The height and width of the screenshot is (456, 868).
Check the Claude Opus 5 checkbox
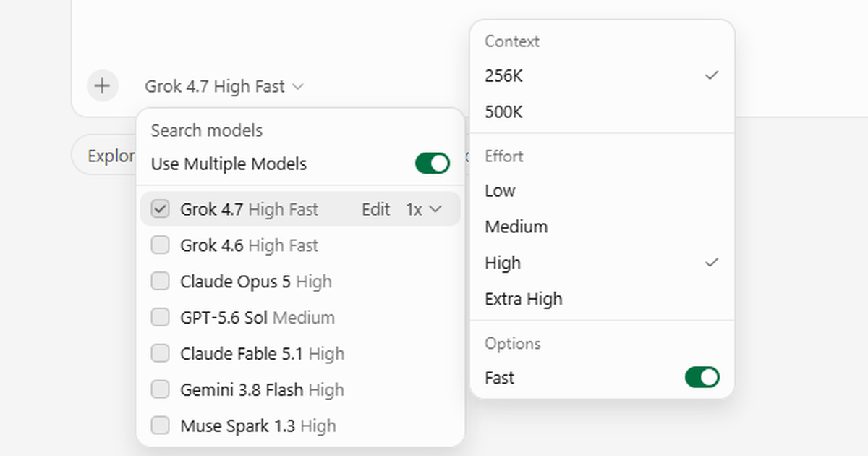point(160,282)
